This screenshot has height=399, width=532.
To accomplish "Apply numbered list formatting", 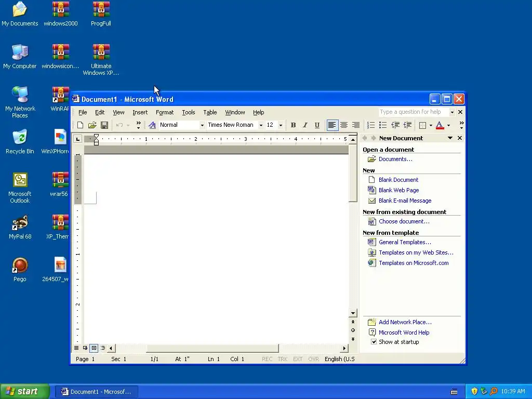I will point(371,125).
